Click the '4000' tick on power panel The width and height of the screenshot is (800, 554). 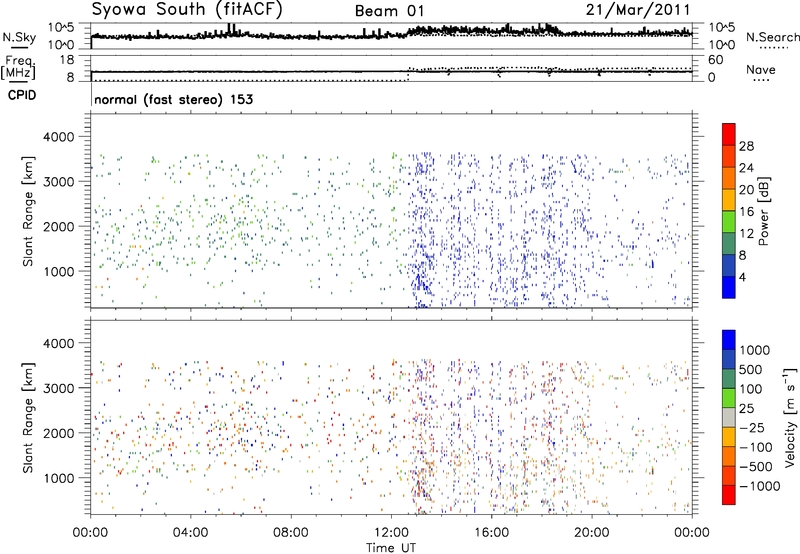(x=58, y=137)
